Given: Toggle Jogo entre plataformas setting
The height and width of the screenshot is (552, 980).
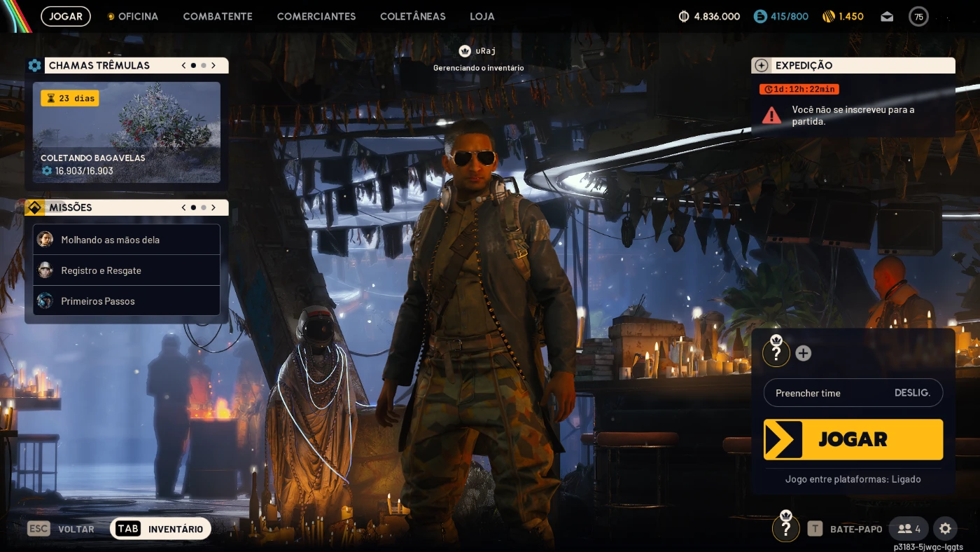Looking at the screenshot, I should [x=853, y=479].
